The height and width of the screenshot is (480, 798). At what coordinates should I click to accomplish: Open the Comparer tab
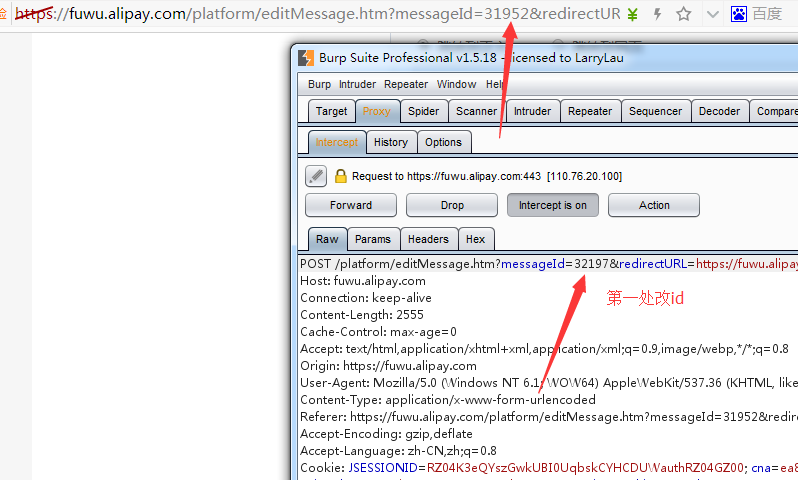click(775, 111)
